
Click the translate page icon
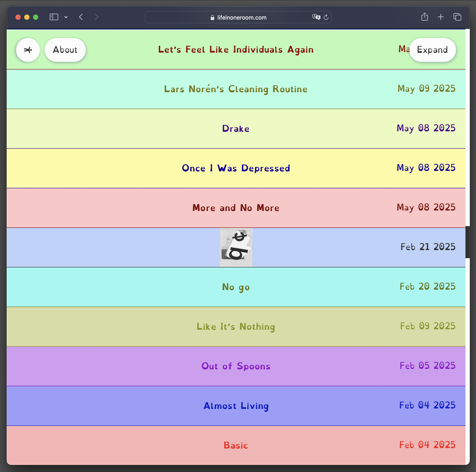click(x=316, y=17)
